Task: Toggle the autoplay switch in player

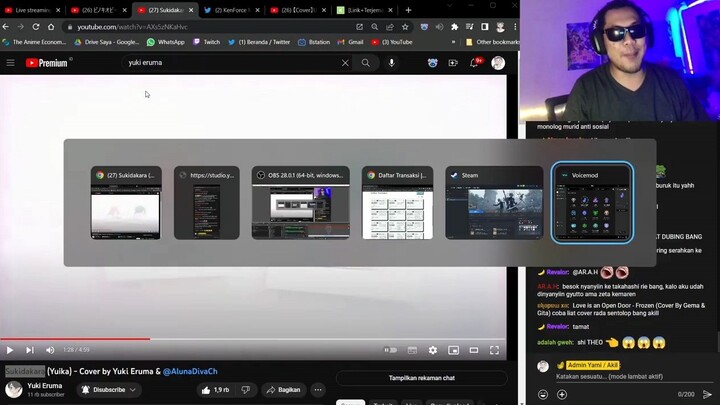Action: point(390,350)
